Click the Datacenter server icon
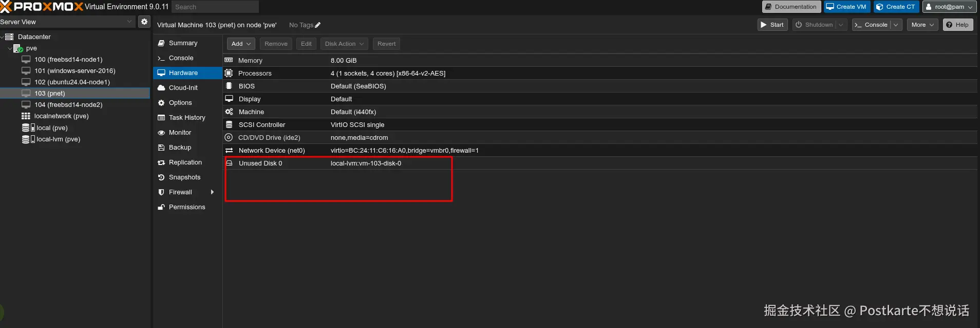 9,37
